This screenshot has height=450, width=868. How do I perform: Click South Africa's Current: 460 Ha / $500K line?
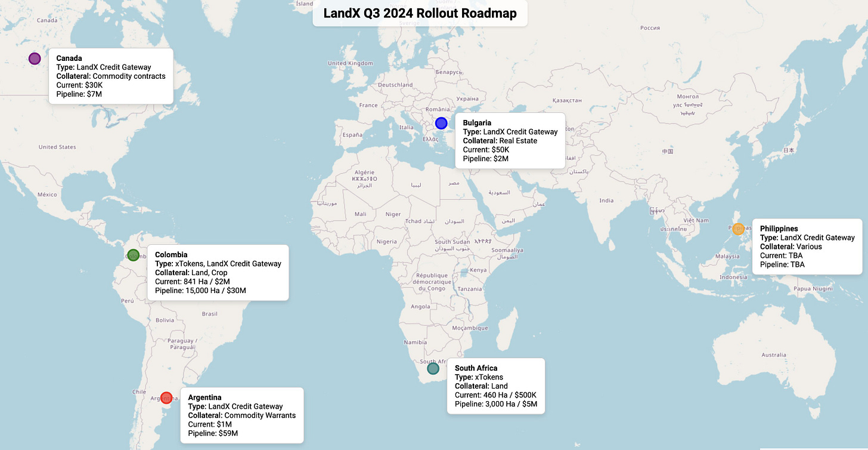(495, 395)
